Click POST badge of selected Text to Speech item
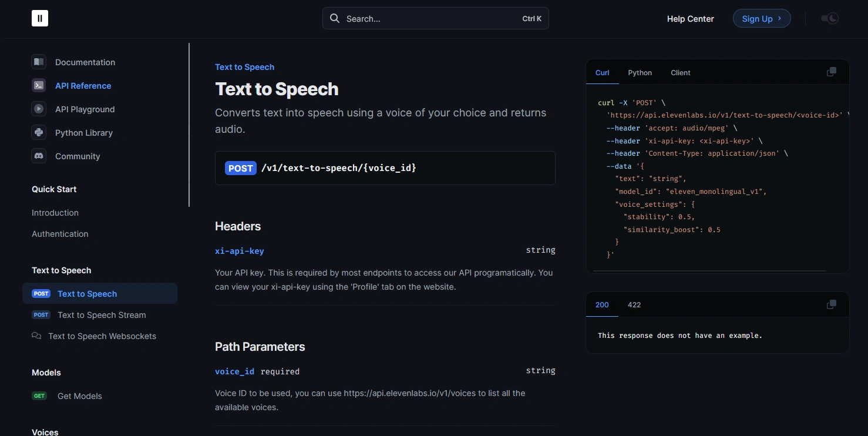Screen dimensions: 868x436 (41, 294)
